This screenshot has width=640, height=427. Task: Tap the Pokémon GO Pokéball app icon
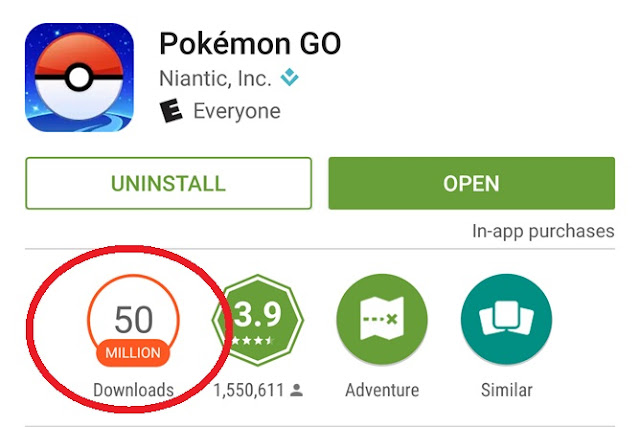point(79,78)
